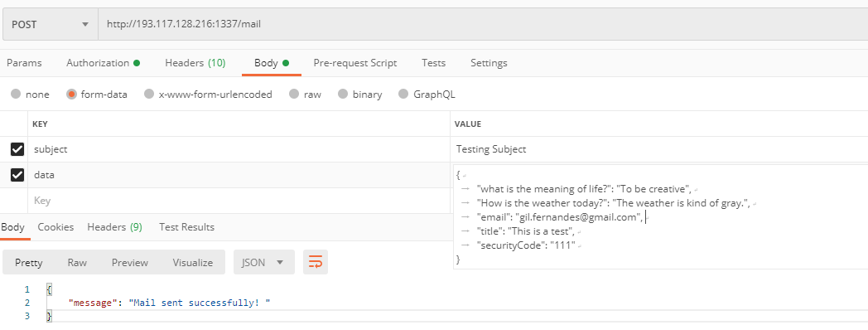Open the response Headers (9) tab
Screen dimensions: 868x330
pyautogui.click(x=114, y=227)
